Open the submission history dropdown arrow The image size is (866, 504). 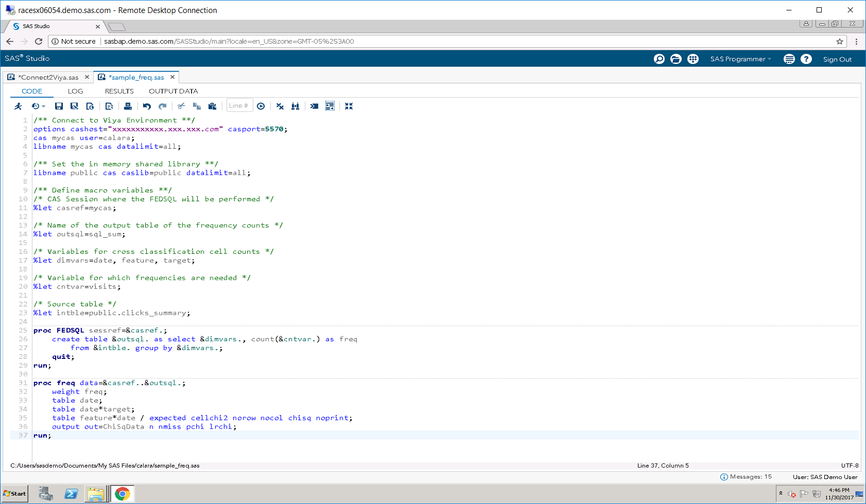point(43,107)
